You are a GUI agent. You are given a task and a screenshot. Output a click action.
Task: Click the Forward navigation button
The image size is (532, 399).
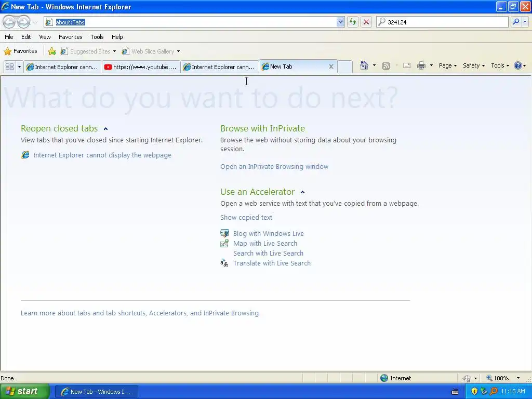[23, 22]
